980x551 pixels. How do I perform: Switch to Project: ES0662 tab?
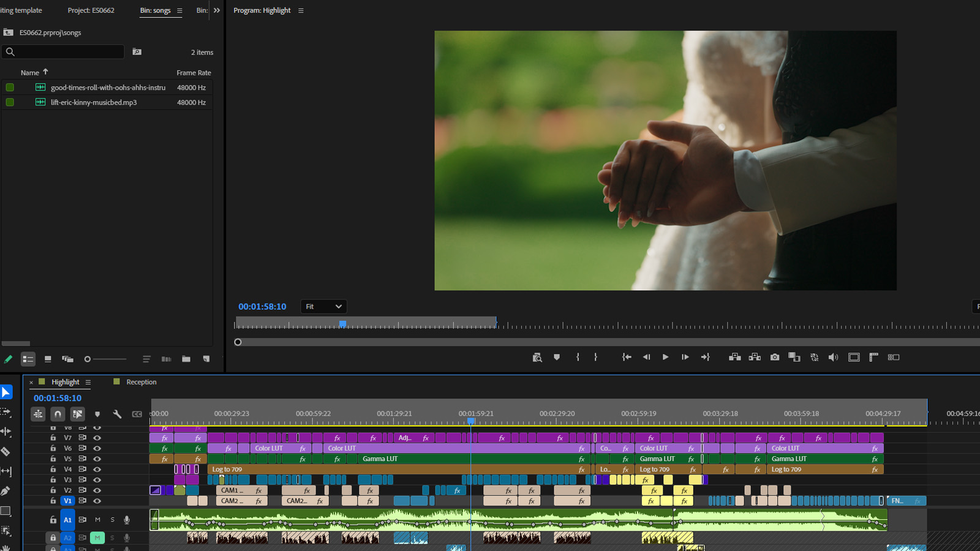click(x=91, y=10)
